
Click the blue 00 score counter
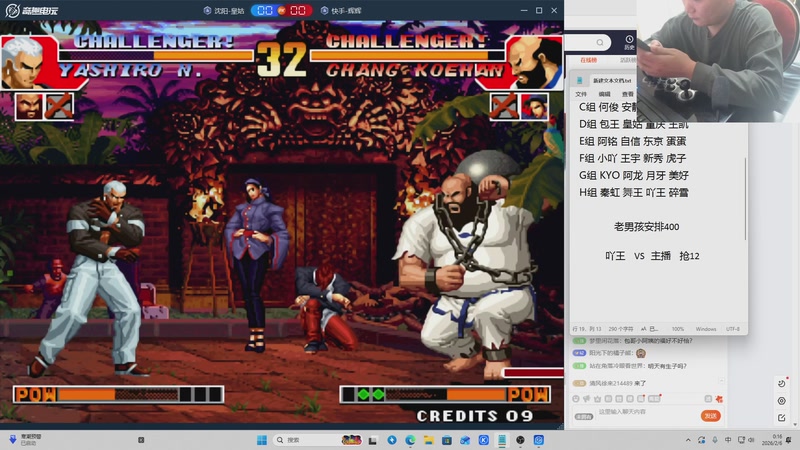pyautogui.click(x=265, y=11)
